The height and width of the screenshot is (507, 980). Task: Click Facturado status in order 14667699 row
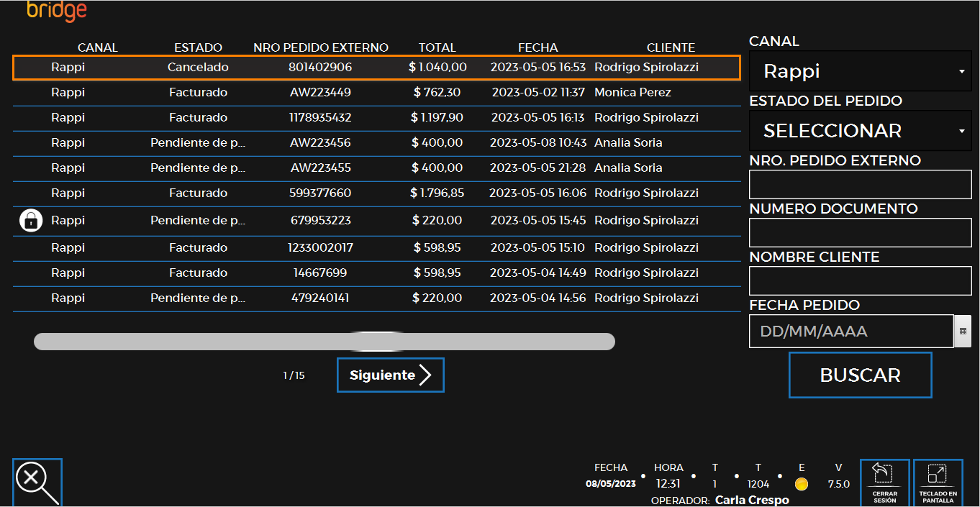[x=199, y=273]
